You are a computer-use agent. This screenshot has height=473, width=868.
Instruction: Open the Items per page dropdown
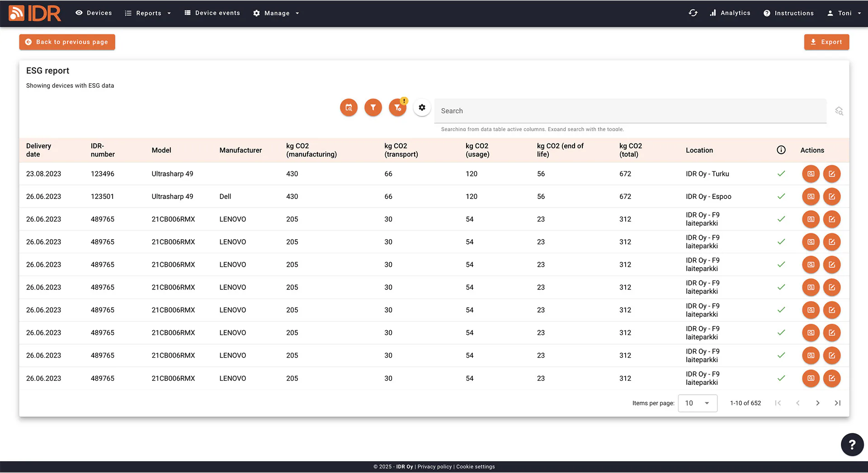click(698, 403)
